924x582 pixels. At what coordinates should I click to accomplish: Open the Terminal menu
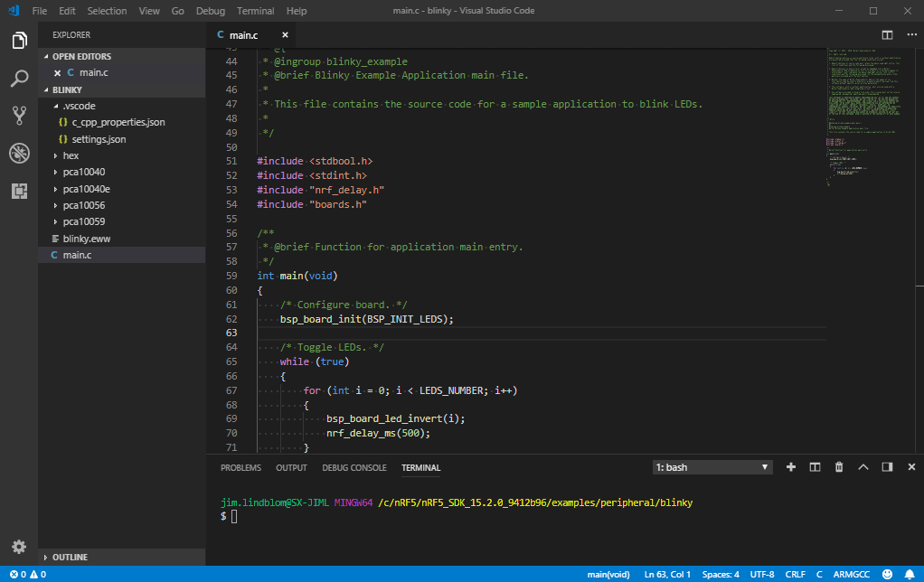[x=255, y=11]
